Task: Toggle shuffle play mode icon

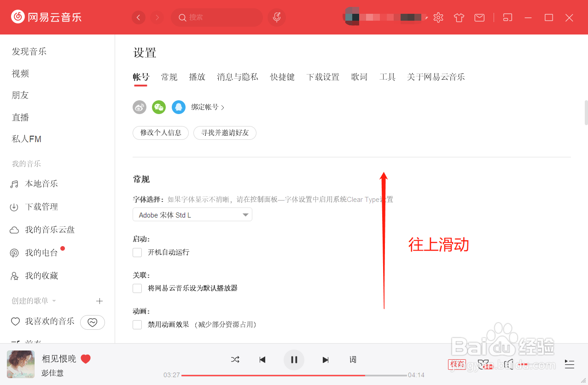Action: [x=235, y=360]
